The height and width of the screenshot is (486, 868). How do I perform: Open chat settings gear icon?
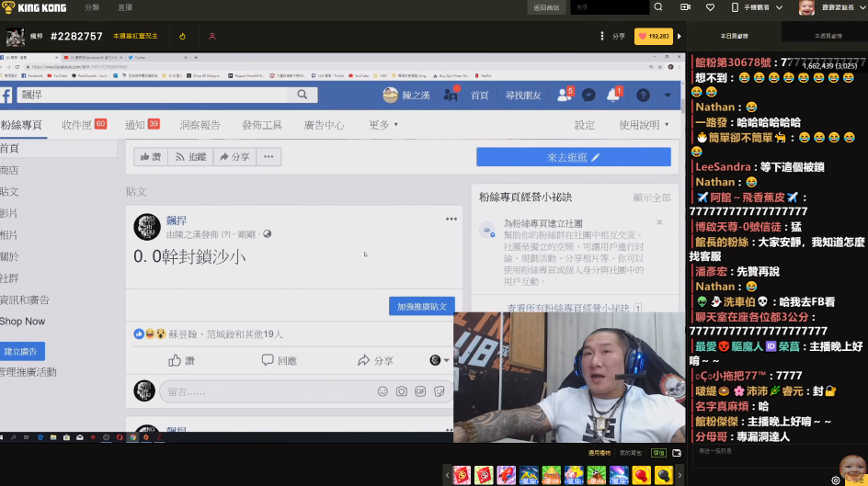pos(836,480)
